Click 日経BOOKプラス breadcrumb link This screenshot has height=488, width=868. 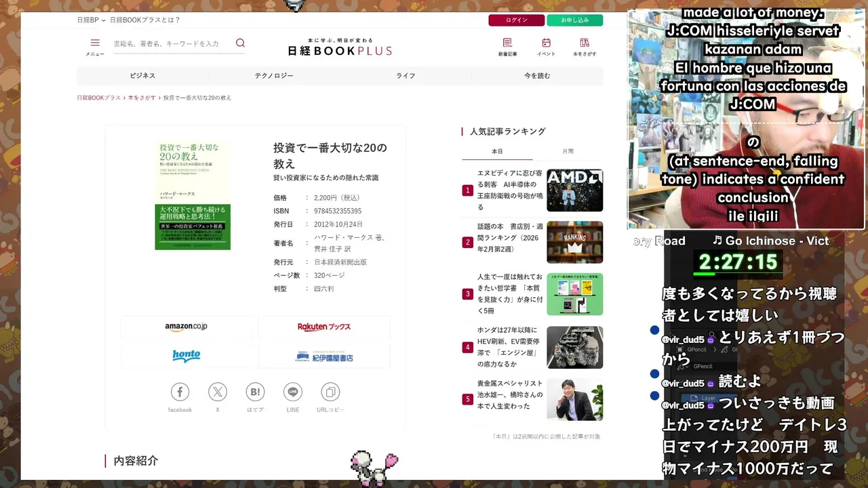pyautogui.click(x=99, y=98)
